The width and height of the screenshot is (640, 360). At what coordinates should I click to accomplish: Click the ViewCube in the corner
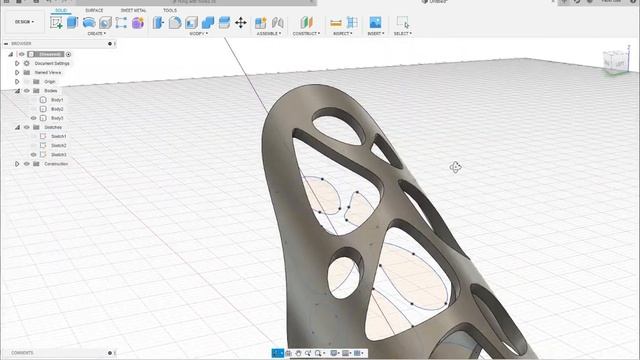coord(616,62)
